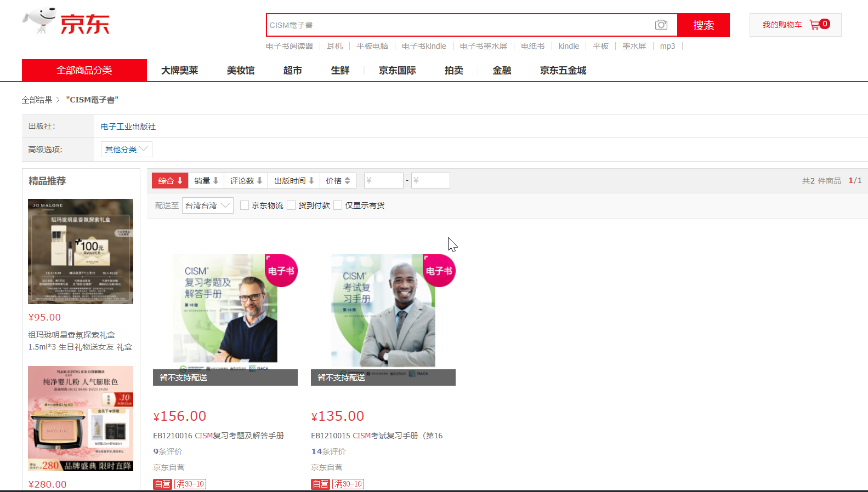
Task: Click hot search link 墨水屏
Action: click(x=634, y=46)
